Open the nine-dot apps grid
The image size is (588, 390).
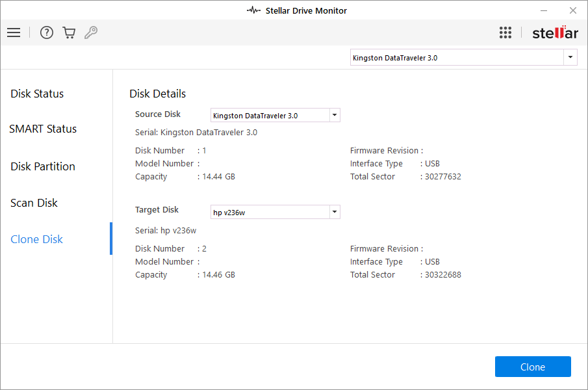click(505, 32)
